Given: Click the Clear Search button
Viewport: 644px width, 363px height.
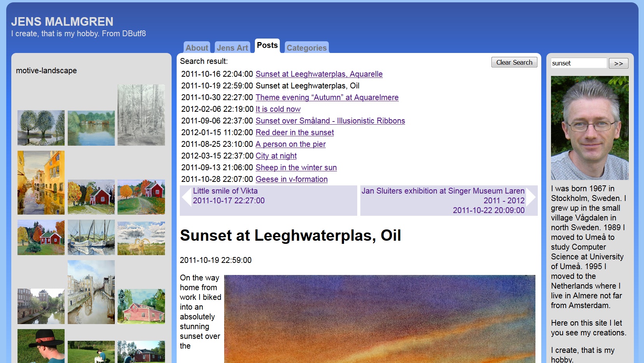Looking at the screenshot, I should [x=514, y=62].
